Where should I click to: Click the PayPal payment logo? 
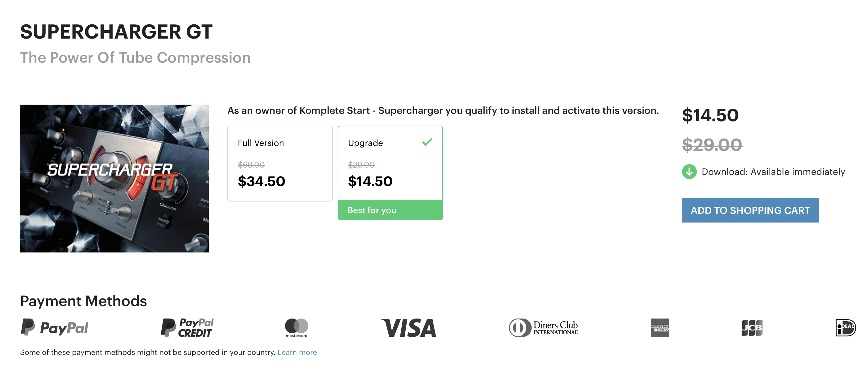pos(55,327)
